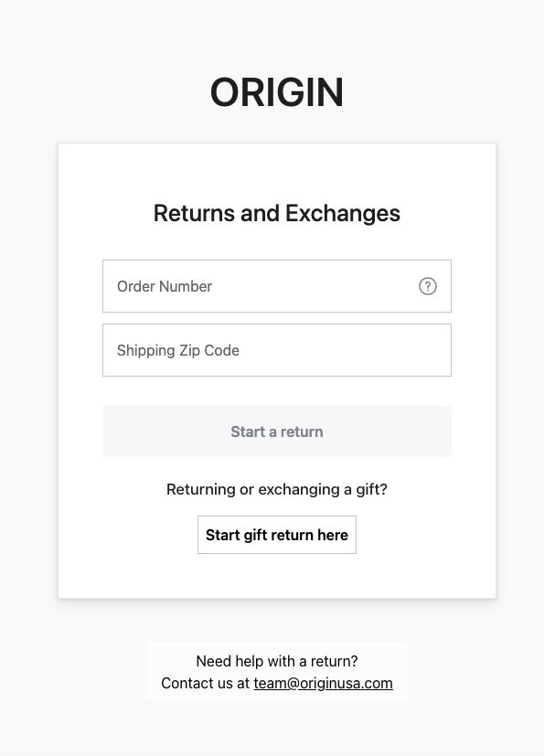Image resolution: width=544 pixels, height=756 pixels.
Task: Focus the Order Number input field
Action: pos(277,286)
